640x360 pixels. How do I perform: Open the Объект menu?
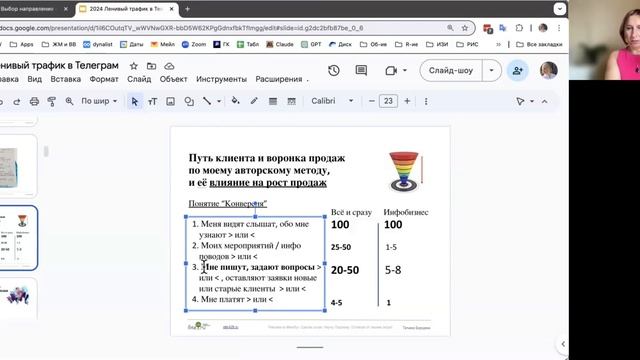(173, 79)
